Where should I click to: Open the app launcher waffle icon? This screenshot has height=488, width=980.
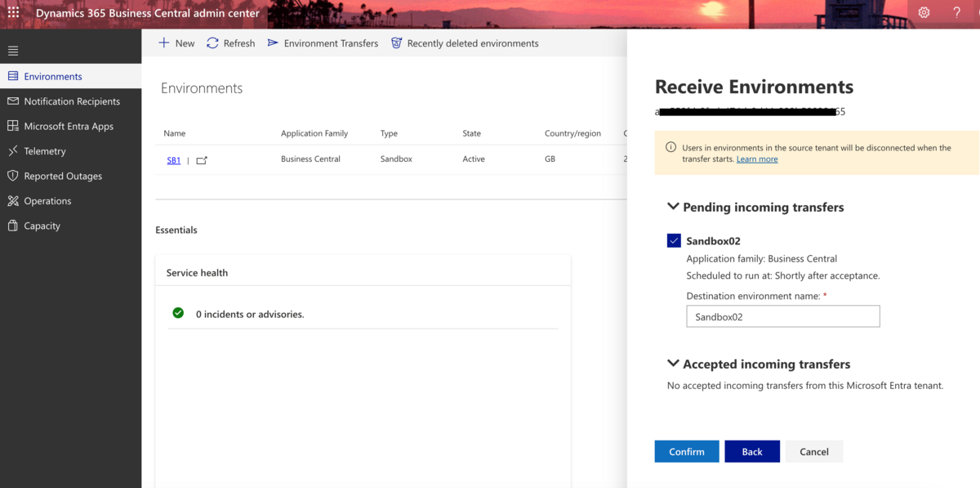[x=13, y=13]
